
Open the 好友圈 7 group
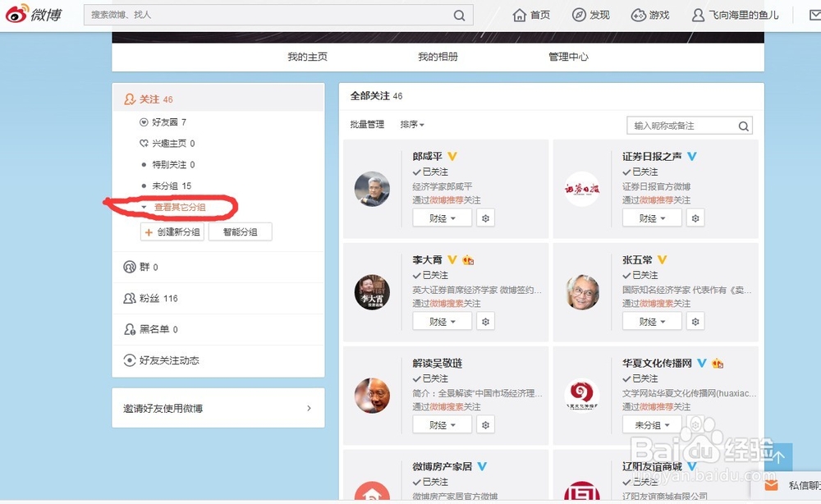click(x=163, y=122)
